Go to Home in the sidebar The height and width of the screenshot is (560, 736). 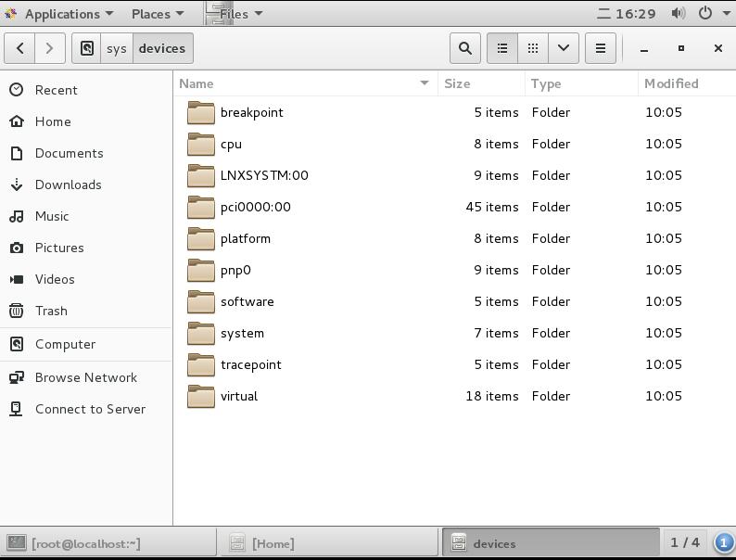pyautogui.click(x=86, y=121)
